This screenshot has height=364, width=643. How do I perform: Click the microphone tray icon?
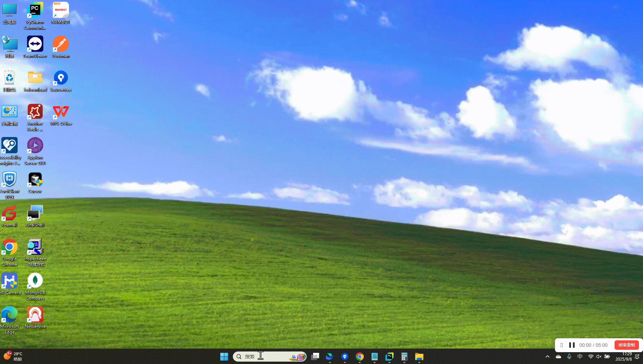coord(569,357)
